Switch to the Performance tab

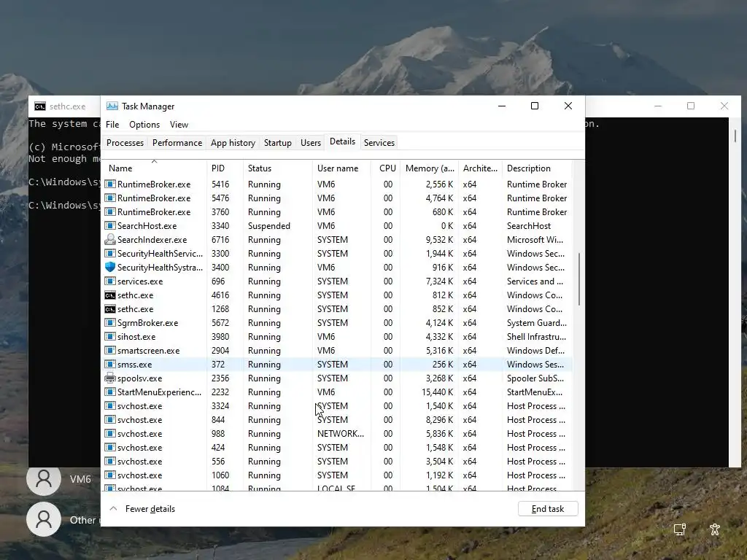pyautogui.click(x=177, y=143)
